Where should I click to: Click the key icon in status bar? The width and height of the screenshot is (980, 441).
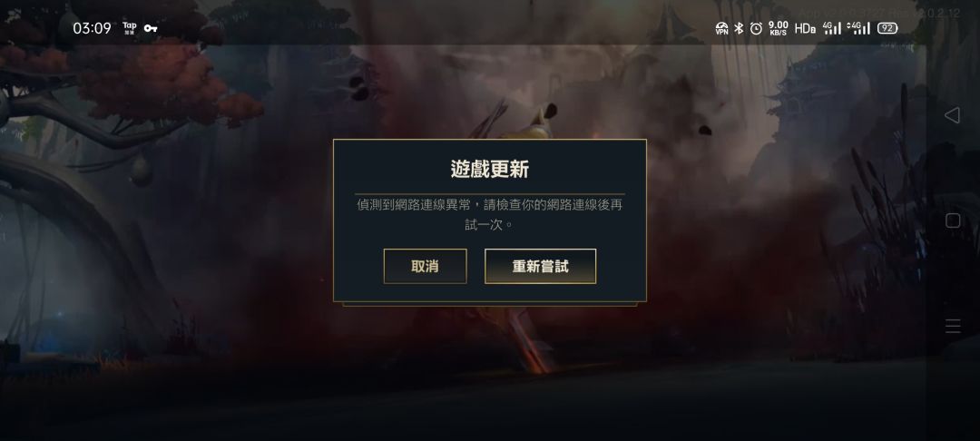coord(151,28)
